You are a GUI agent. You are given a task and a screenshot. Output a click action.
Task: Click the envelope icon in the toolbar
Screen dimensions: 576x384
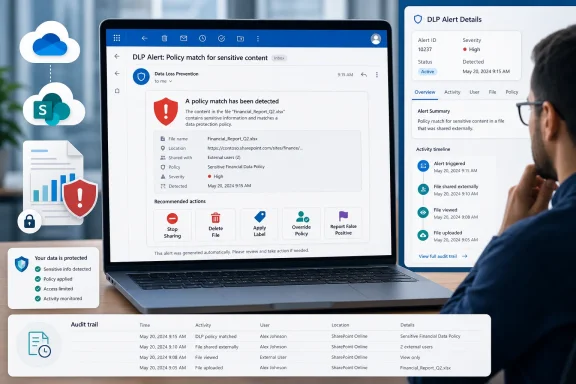[x=183, y=38]
